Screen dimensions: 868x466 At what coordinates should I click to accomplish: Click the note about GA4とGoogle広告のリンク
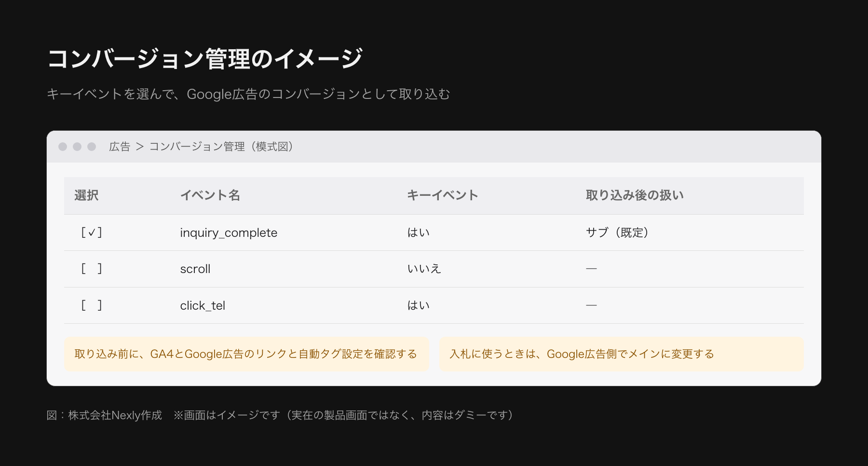tap(246, 354)
